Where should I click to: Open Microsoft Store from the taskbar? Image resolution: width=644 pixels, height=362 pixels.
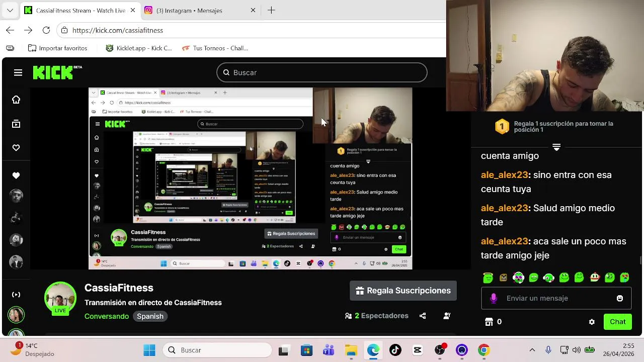(307, 350)
